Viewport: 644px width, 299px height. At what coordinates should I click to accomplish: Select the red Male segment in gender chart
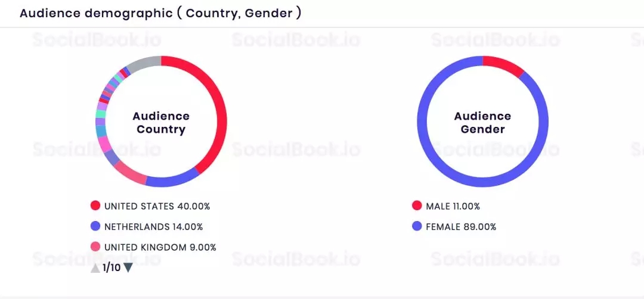pos(503,64)
